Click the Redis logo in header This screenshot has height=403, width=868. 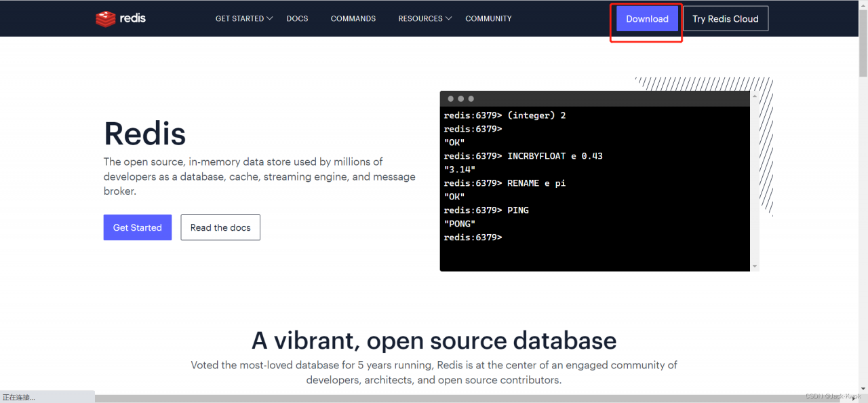(121, 18)
